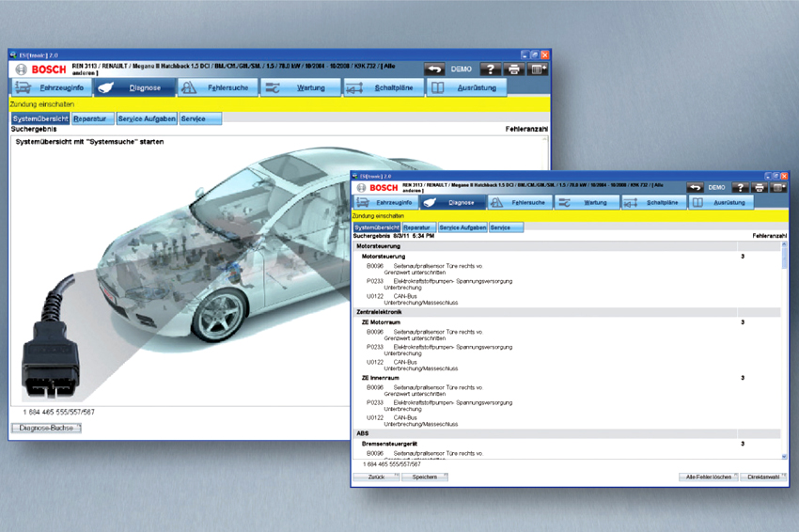Open the Reparatur sub-tab in the rear window
This screenshot has height=532, width=799.
click(x=93, y=118)
